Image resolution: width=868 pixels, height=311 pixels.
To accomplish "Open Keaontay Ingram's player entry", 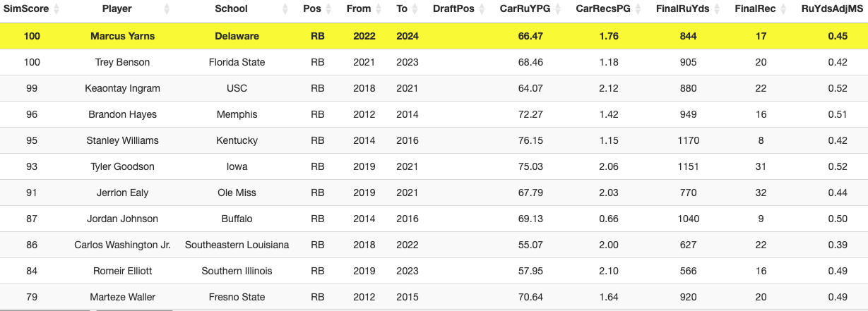I will tap(122, 88).
